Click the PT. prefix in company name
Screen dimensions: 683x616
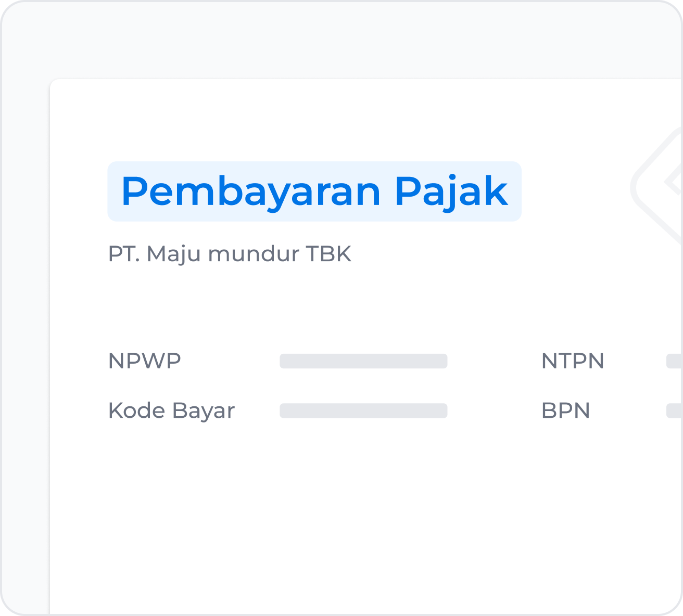coord(124,254)
